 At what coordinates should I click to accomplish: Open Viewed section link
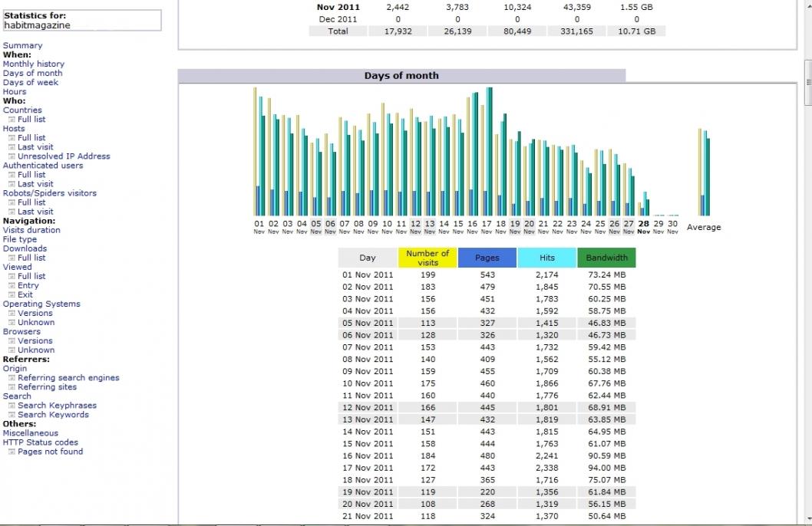[17, 267]
